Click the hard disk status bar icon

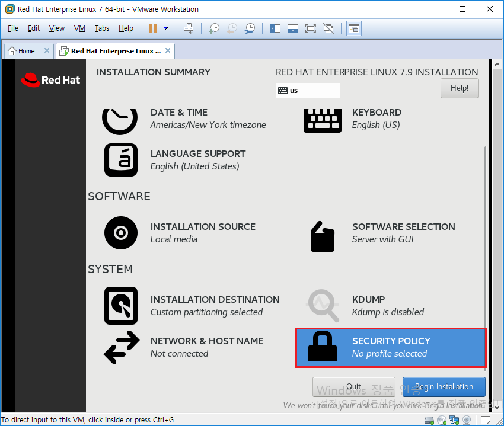tap(429, 420)
